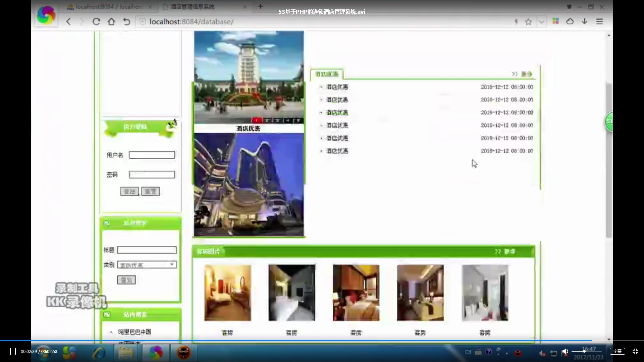Open the 类别 category dropdown
644x362 pixels.
[147, 264]
